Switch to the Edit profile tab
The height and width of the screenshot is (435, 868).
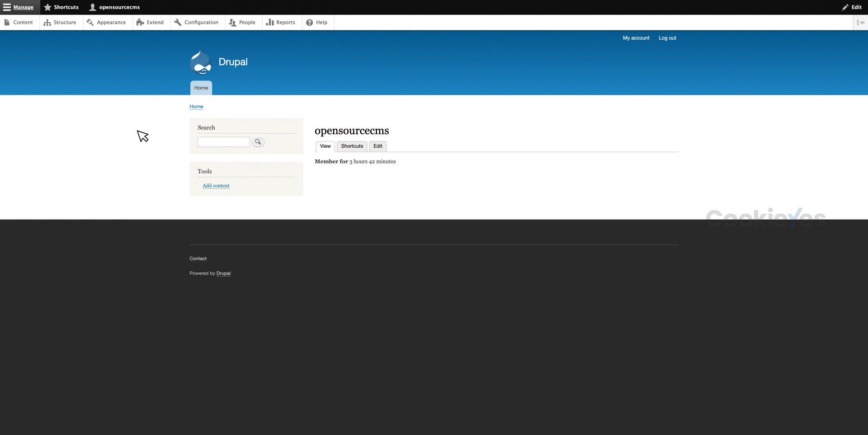[x=378, y=146]
